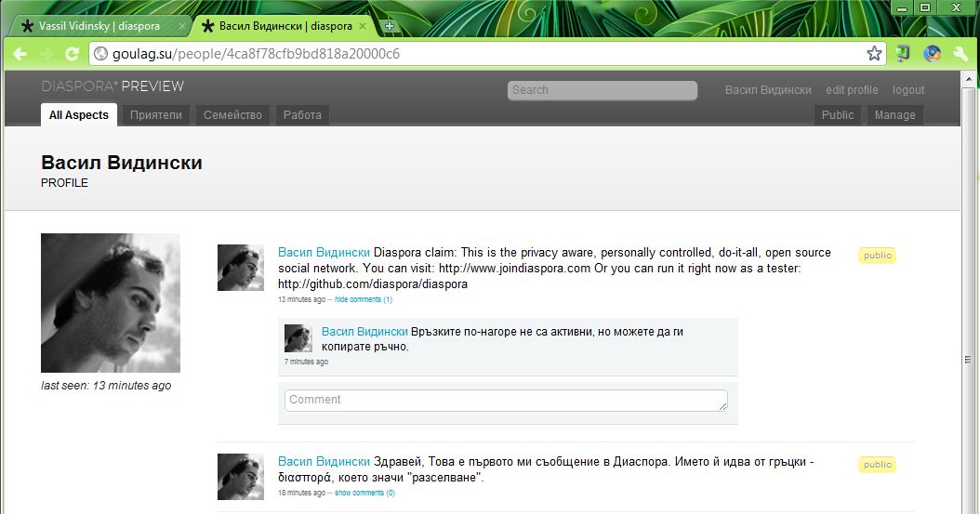Open the Васил Видински header link
This screenshot has height=514, width=980.
(768, 90)
